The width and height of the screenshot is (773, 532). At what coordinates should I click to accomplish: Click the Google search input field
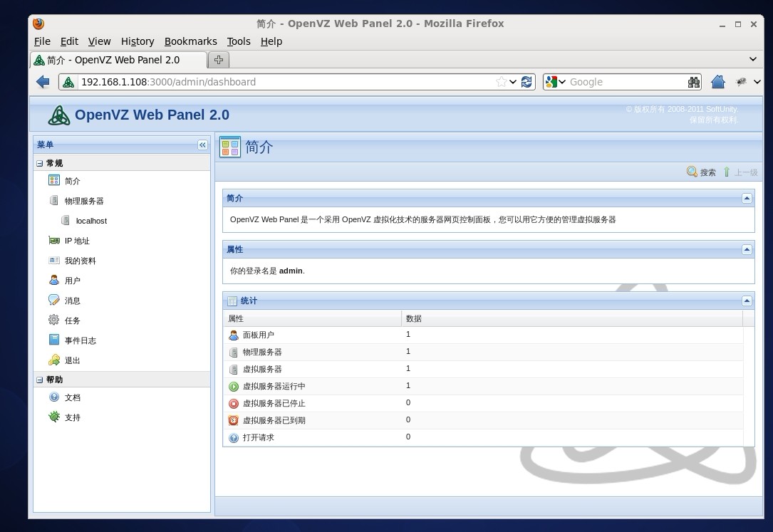[626, 82]
